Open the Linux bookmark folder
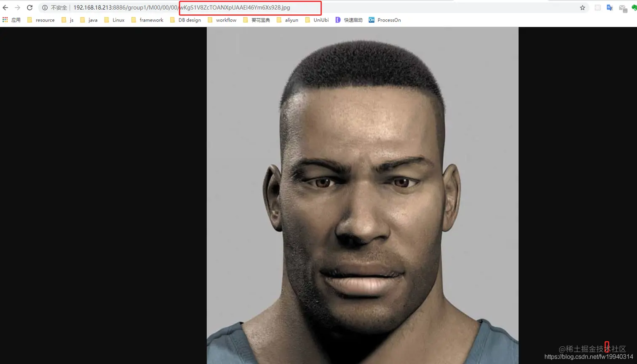This screenshot has height=364, width=637. tap(114, 20)
